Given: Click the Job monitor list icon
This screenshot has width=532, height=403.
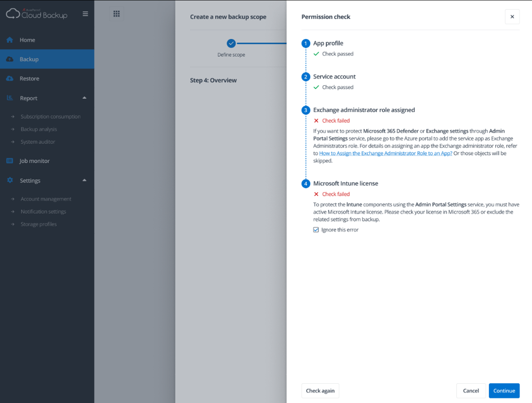Looking at the screenshot, I should [10, 161].
